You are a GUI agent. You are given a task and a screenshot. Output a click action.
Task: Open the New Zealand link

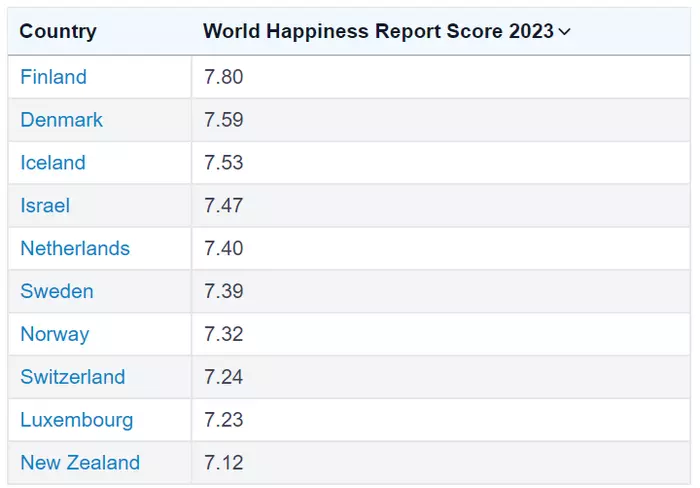pyautogui.click(x=80, y=463)
